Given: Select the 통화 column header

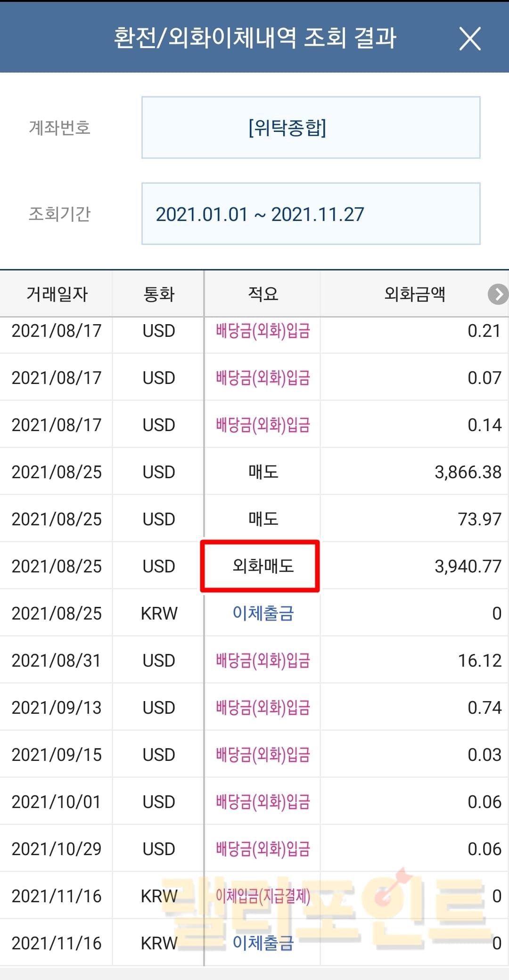Looking at the screenshot, I should 159,294.
